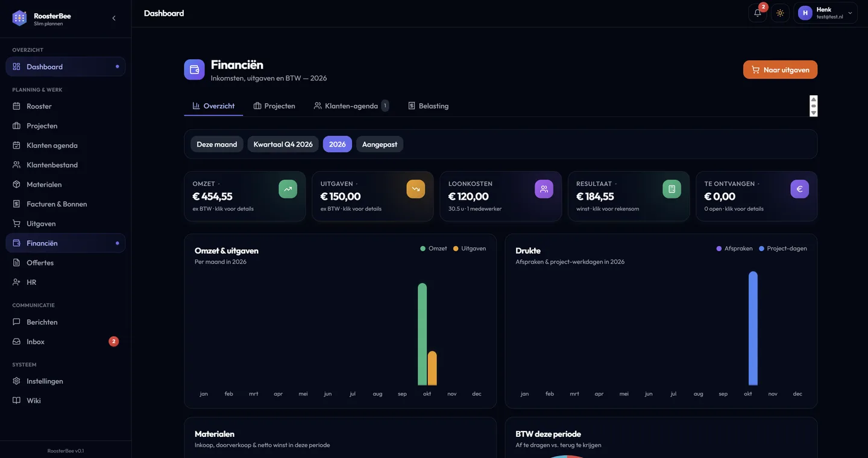Click the Resultaat calculator icon
This screenshot has width=868, height=458.
tap(671, 189)
